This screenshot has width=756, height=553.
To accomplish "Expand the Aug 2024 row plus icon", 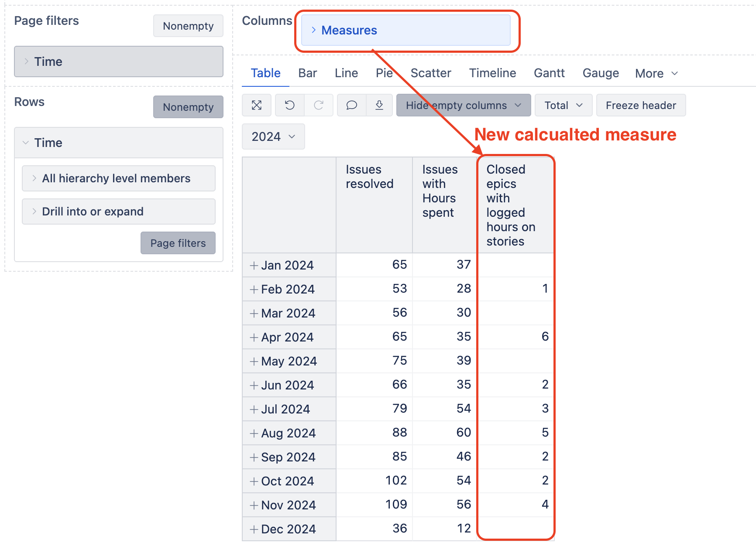I will [254, 434].
